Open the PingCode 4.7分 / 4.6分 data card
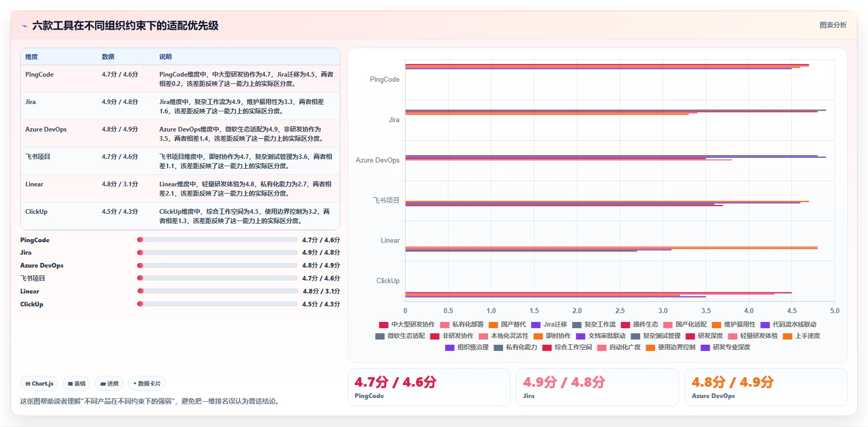This screenshot has width=868, height=427. (x=429, y=387)
